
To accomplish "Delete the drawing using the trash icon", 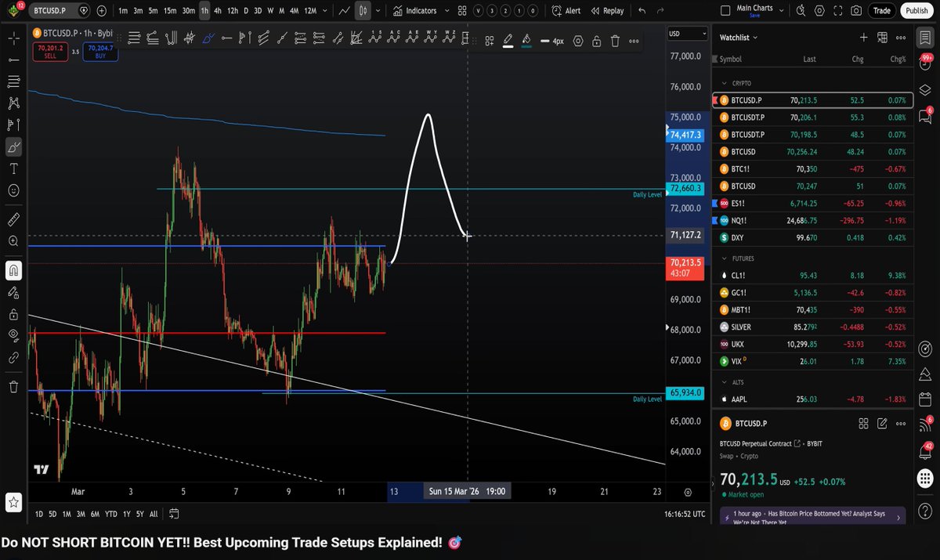I will [616, 41].
